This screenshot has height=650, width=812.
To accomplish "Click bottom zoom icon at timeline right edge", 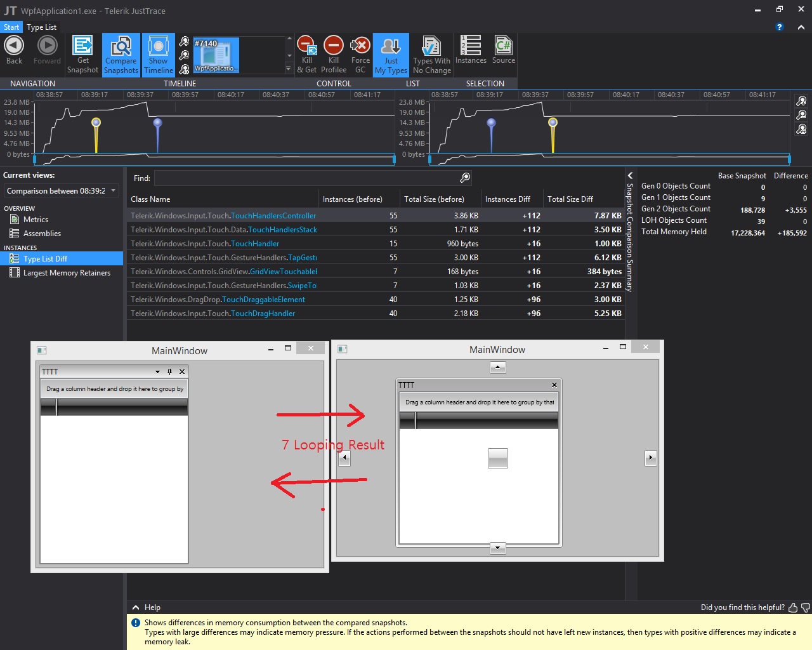I will click(801, 129).
